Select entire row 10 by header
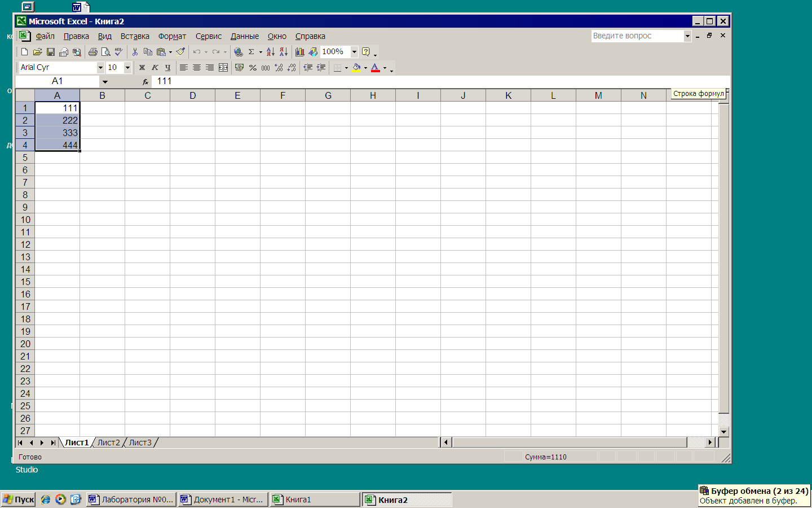 pyautogui.click(x=25, y=220)
